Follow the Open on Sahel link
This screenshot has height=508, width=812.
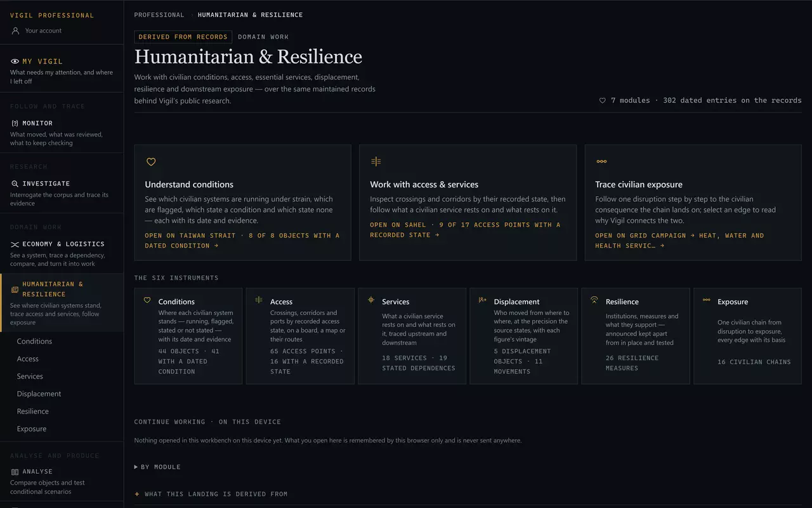(x=466, y=230)
